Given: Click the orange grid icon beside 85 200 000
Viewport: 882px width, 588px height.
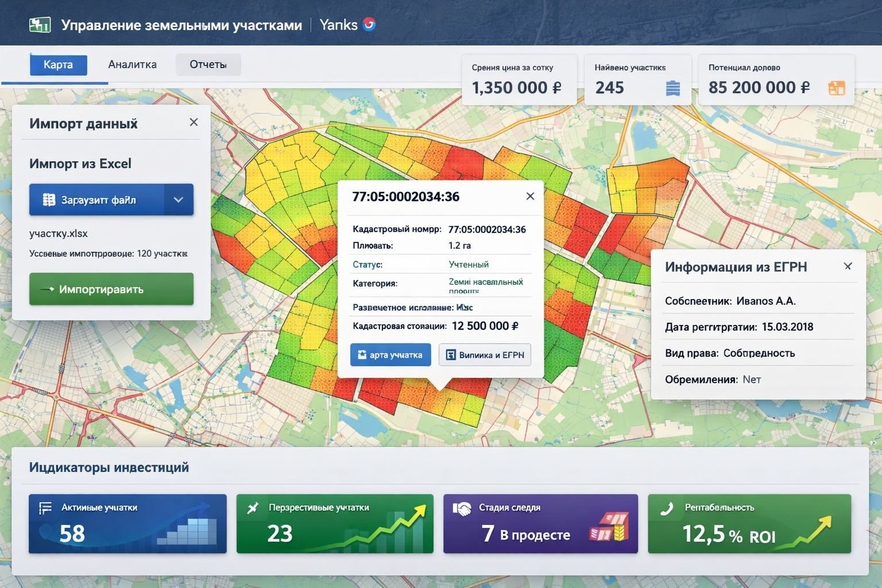Looking at the screenshot, I should tap(836, 88).
